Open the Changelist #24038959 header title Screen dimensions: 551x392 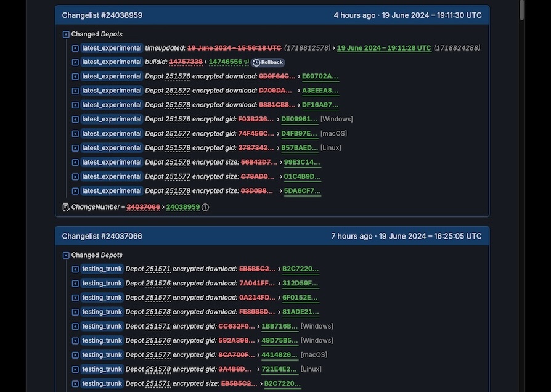[x=102, y=15]
